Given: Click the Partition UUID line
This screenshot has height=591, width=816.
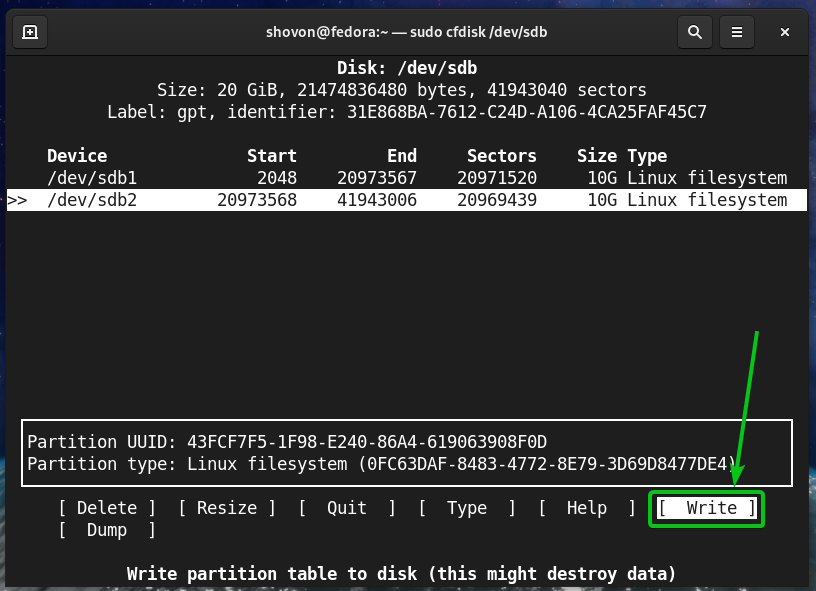Looking at the screenshot, I should 287,442.
